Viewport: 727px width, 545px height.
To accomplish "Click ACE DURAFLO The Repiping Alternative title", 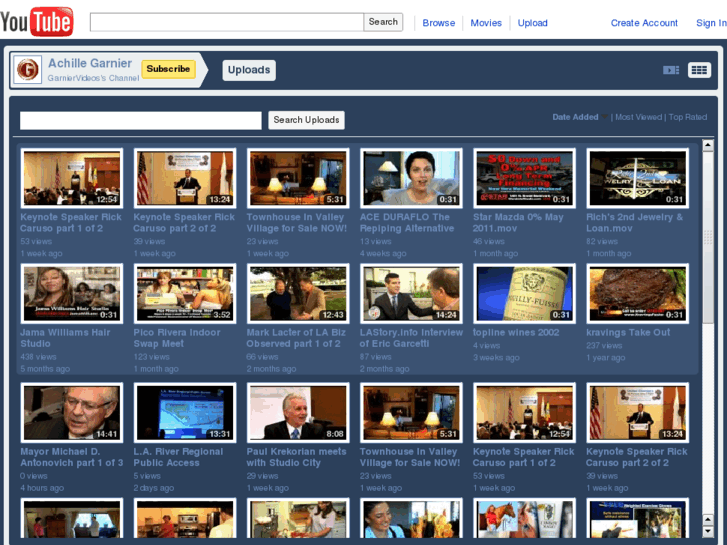I will point(407,223).
